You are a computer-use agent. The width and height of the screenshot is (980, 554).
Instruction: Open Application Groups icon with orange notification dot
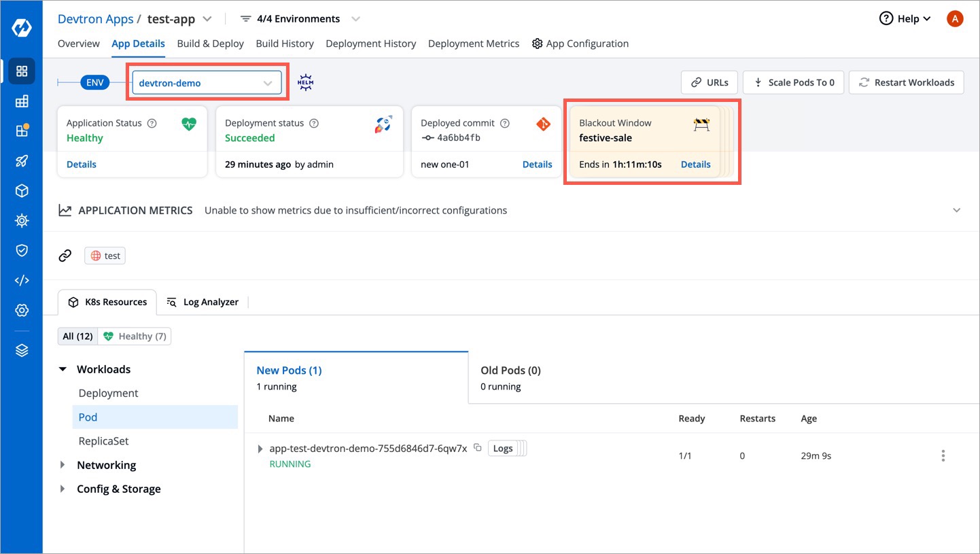tap(22, 131)
